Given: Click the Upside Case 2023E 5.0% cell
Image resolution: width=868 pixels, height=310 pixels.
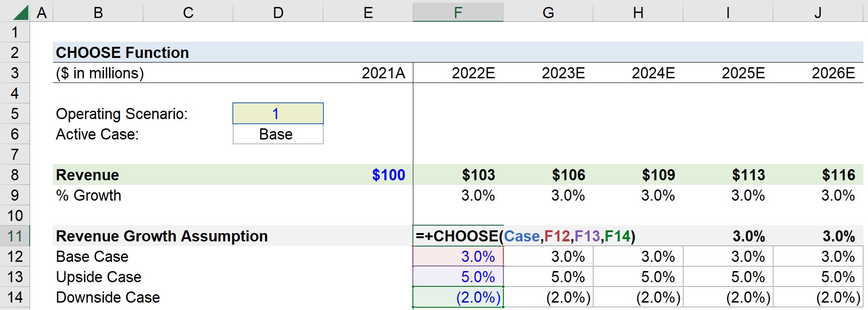Looking at the screenshot, I should [548, 277].
